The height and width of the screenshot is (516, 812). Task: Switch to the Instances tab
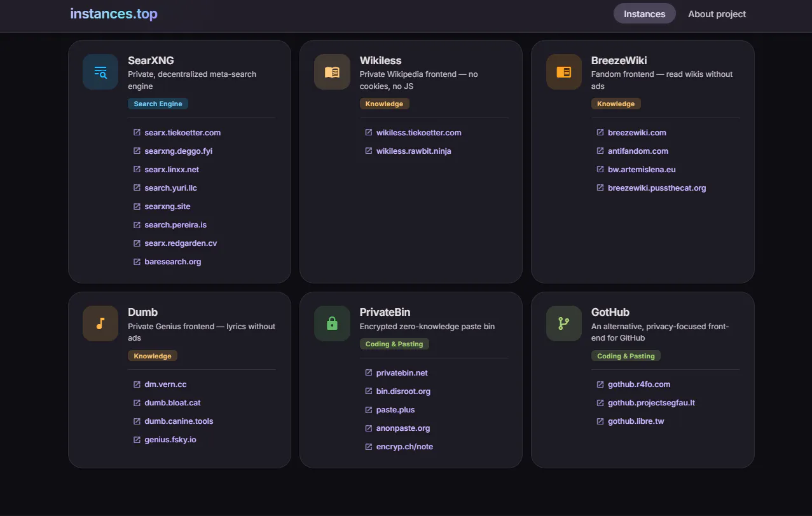(x=645, y=14)
